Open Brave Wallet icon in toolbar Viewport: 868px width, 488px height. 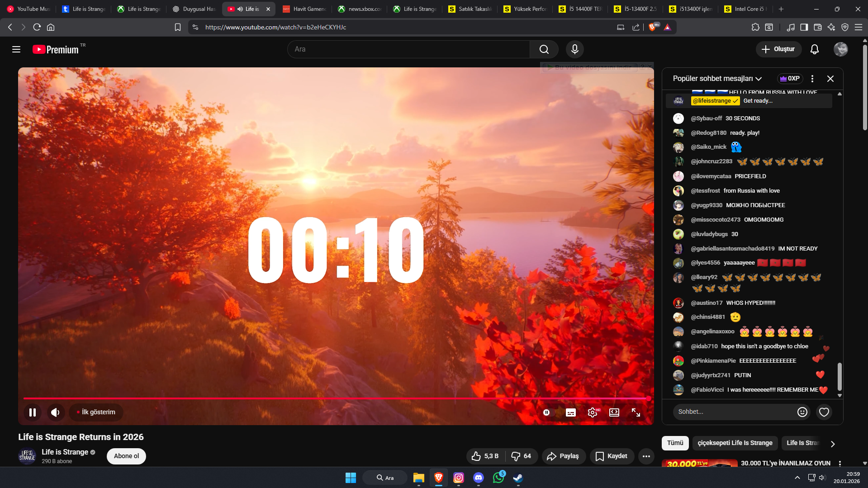coord(818,27)
